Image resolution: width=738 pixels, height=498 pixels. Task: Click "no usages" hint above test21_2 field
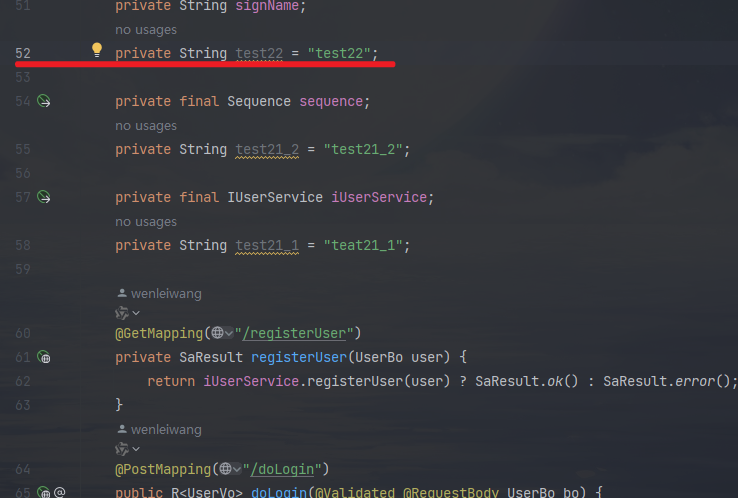146,126
